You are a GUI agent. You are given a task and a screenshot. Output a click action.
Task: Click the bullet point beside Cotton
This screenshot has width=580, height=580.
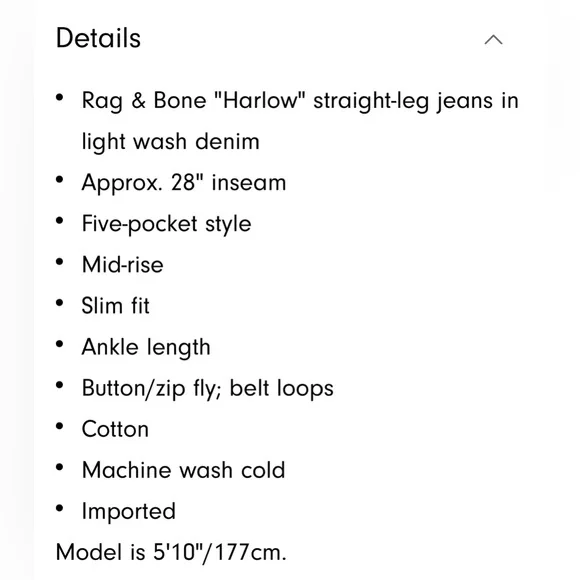click(60, 426)
